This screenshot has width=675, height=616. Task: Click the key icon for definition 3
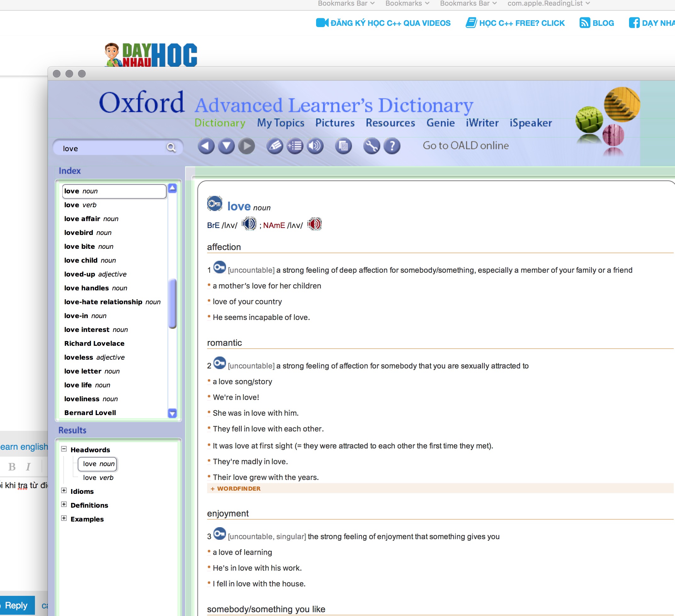(220, 533)
